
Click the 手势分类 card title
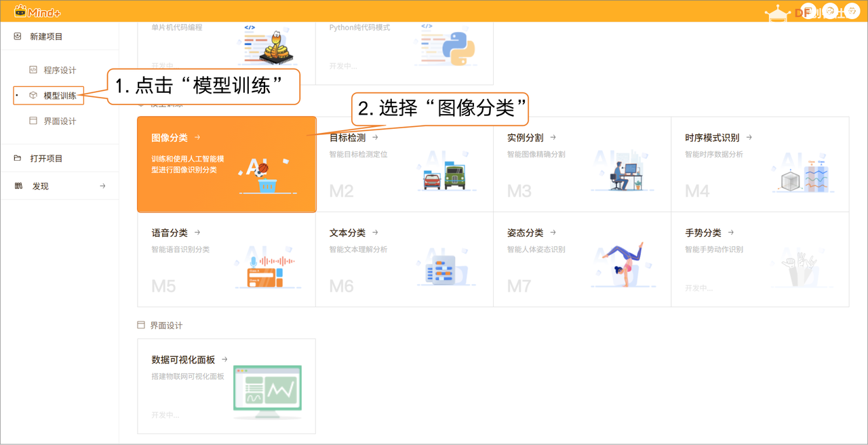(703, 233)
